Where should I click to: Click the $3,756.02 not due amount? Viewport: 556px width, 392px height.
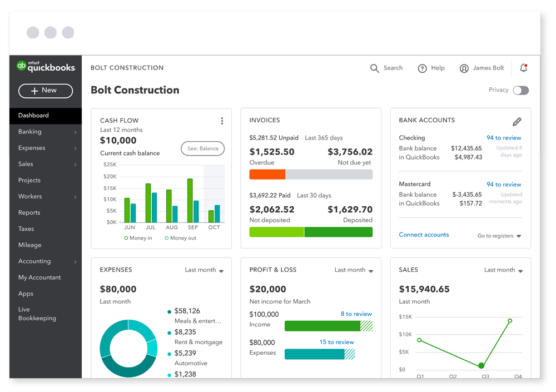[350, 152]
